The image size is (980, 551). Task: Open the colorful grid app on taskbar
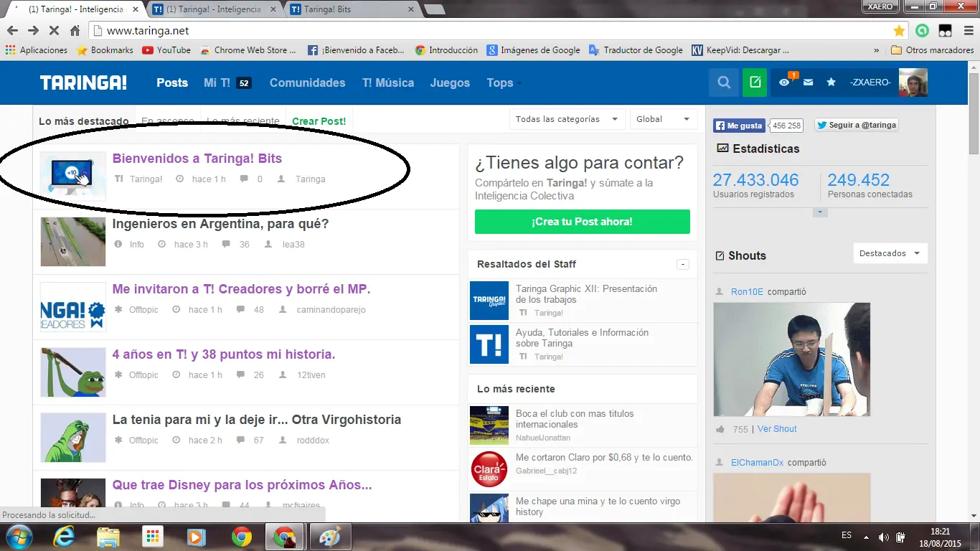(152, 537)
